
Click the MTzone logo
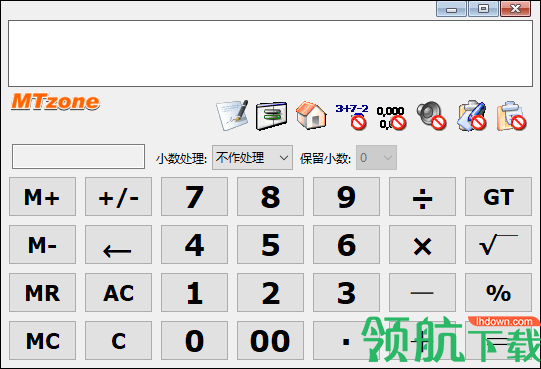point(56,101)
